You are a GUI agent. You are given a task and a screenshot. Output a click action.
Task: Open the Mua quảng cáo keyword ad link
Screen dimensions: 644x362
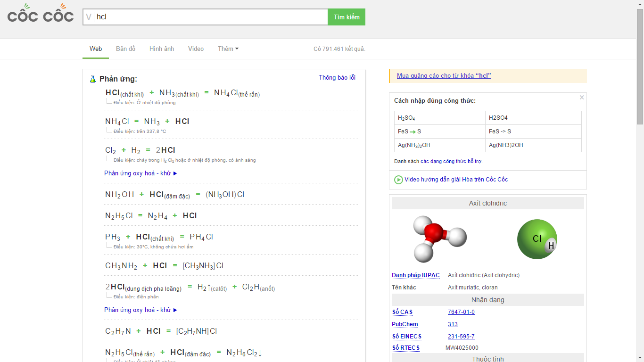[x=444, y=76]
